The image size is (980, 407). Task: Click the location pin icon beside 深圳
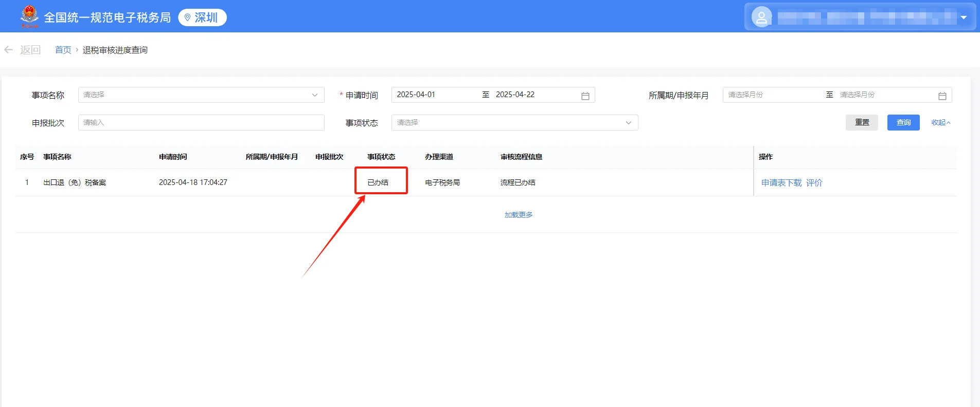point(187,17)
